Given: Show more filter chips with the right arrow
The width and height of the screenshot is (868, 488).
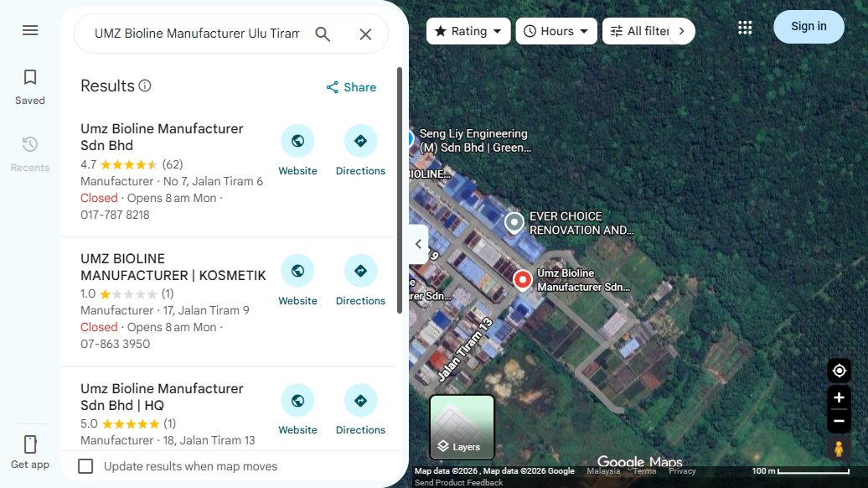Looking at the screenshot, I should [682, 31].
